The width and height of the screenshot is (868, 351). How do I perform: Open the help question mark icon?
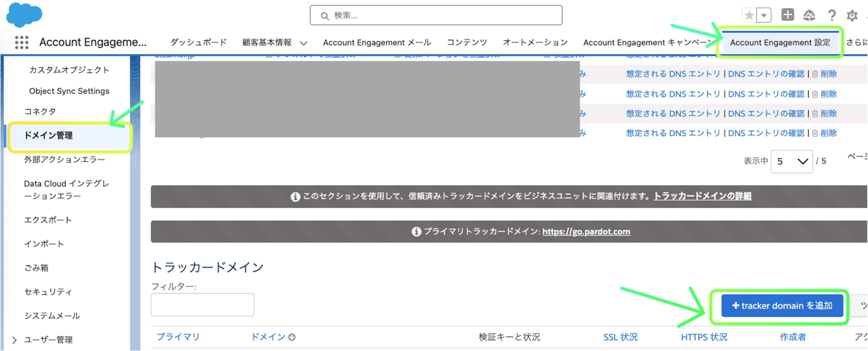tap(832, 15)
